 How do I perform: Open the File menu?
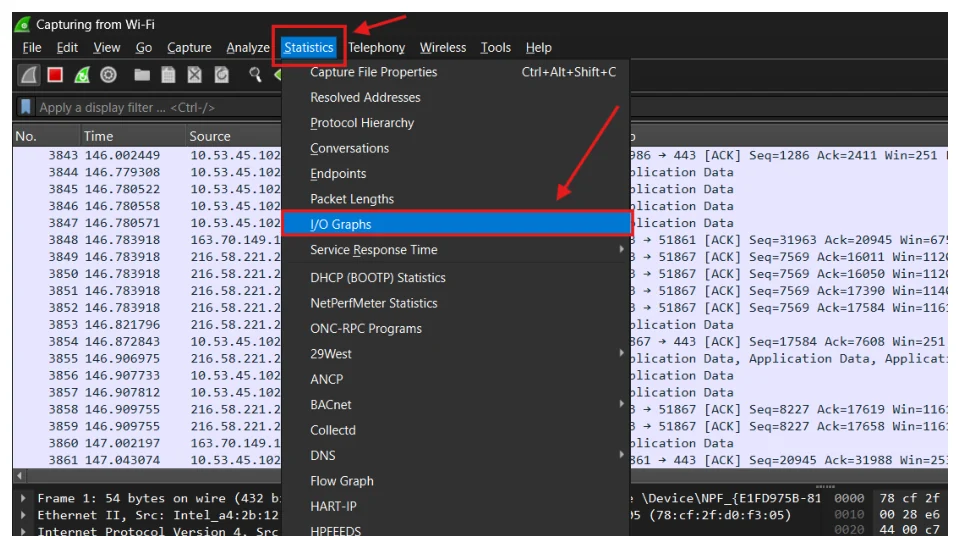[32, 48]
